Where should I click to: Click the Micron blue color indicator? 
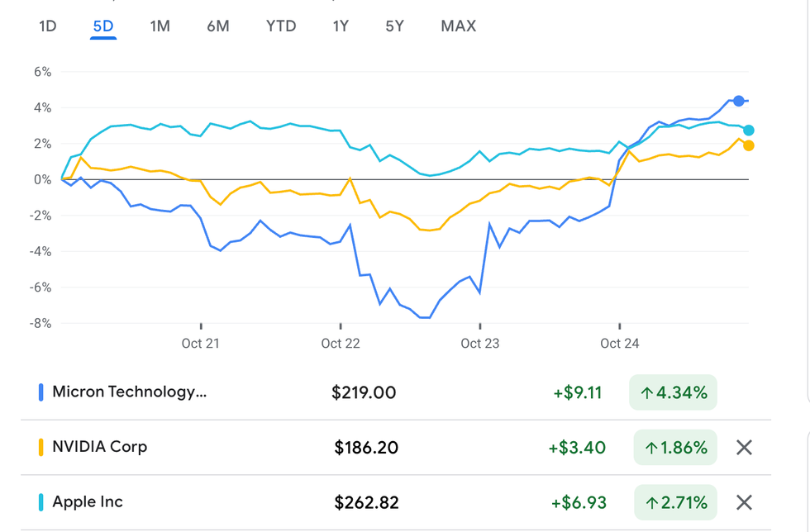click(x=41, y=392)
